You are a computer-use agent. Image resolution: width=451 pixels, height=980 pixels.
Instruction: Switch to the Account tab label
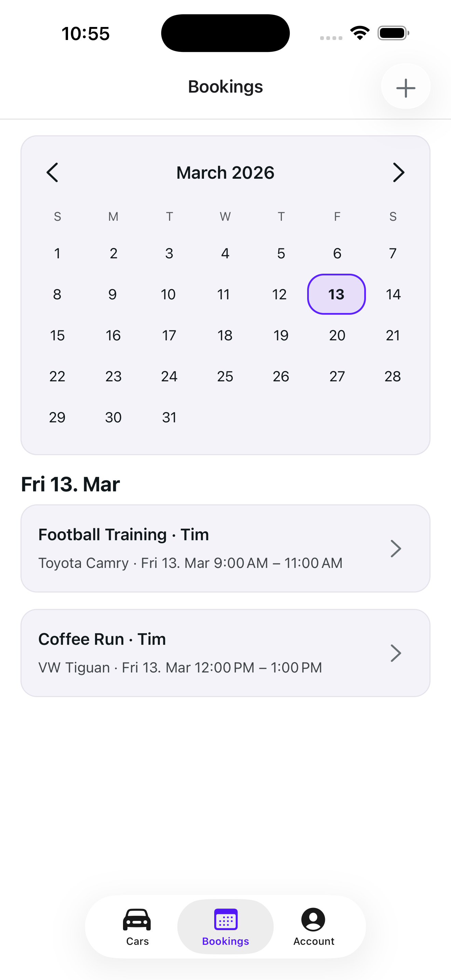314,941
